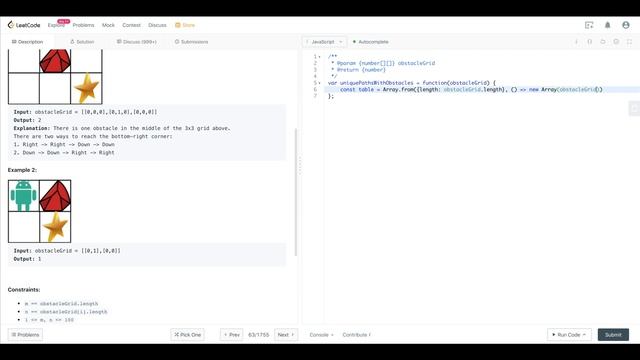Image resolution: width=640 pixels, height=360 pixels.
Task: Click the Example 2 grid image
Action: click(x=40, y=211)
